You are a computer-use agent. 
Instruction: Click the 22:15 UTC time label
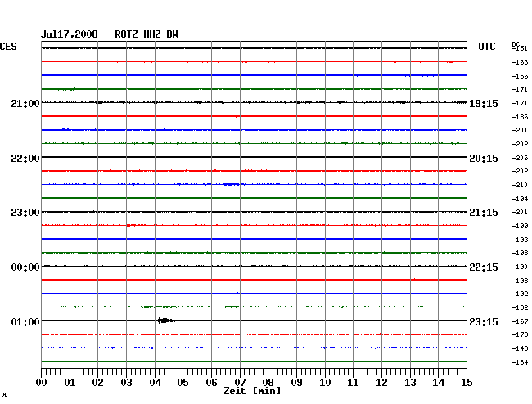pos(484,267)
